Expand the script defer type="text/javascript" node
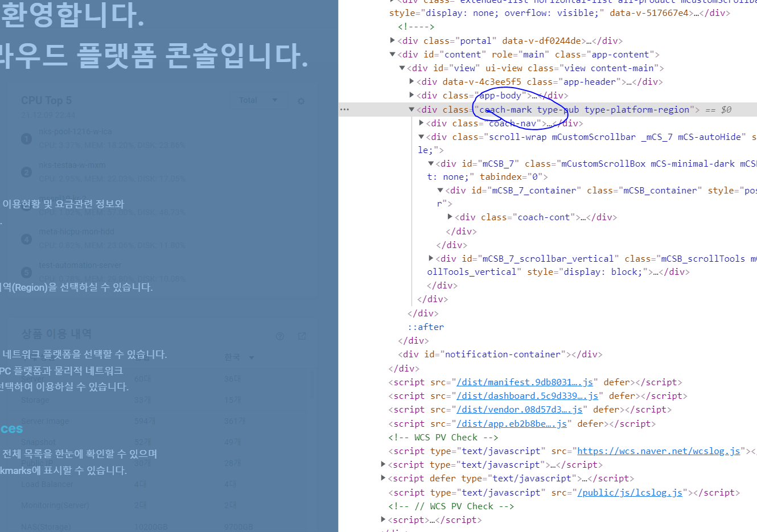The width and height of the screenshot is (757, 532). click(383, 478)
